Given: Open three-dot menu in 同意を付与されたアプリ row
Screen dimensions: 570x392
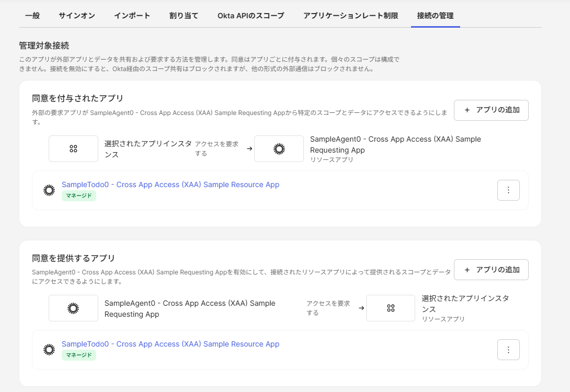Looking at the screenshot, I should coord(508,190).
